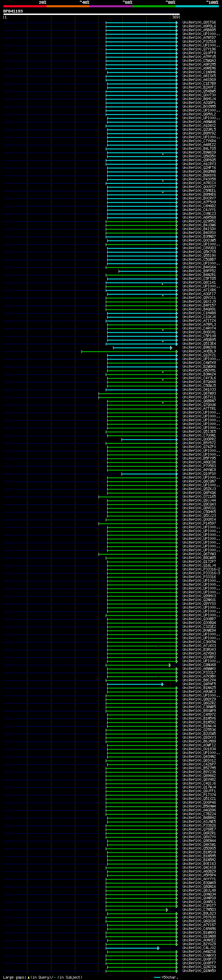Select UniRef100_C1N8H6 label

tap(199, 72)
